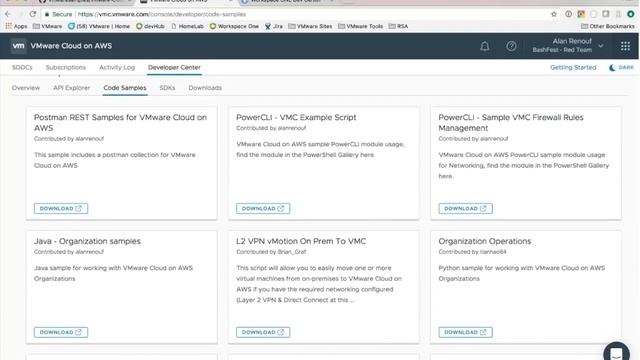Screen dimensions: 640x360
Task: Open the VMware Sites bookmarks folder
Action: click(310, 26)
